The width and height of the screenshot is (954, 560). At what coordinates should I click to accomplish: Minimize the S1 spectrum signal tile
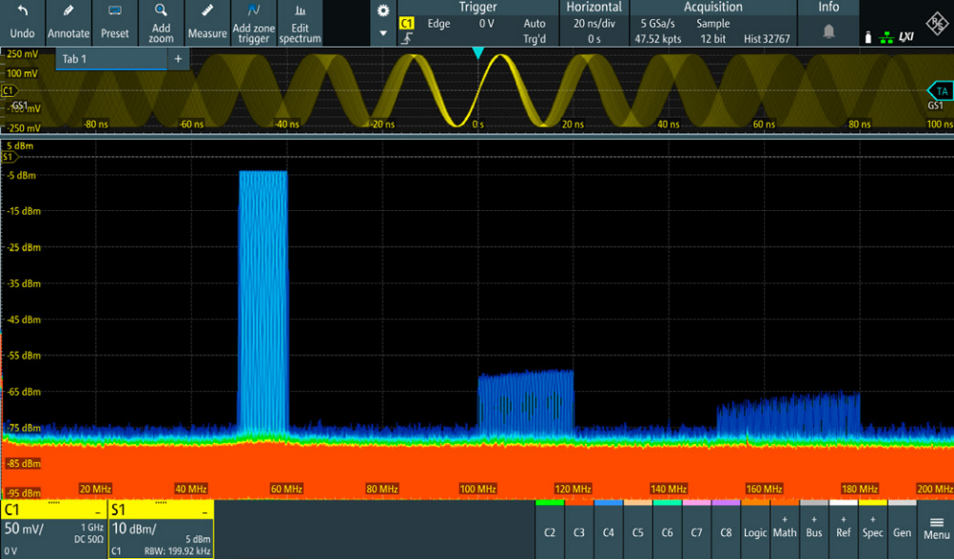204,512
